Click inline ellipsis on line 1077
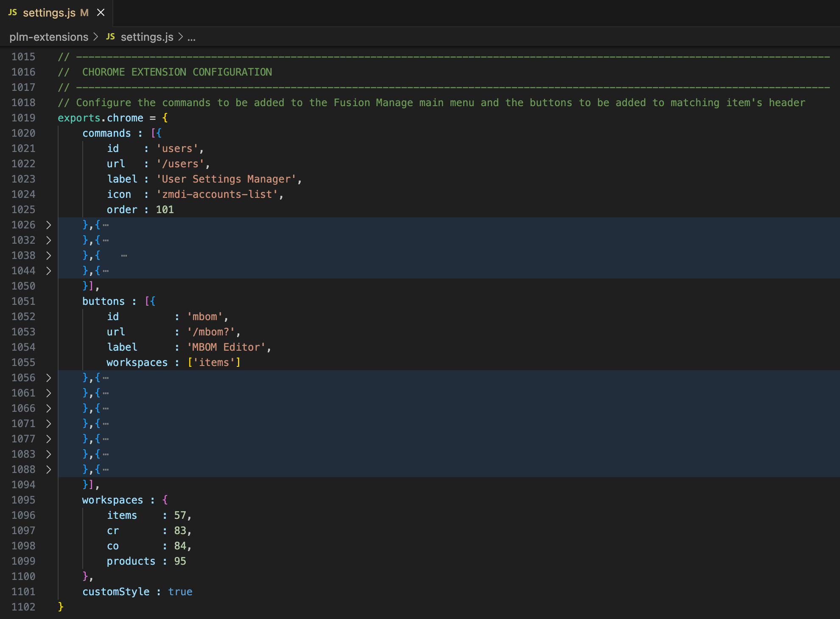Viewport: 840px width, 619px height. pyautogui.click(x=106, y=439)
